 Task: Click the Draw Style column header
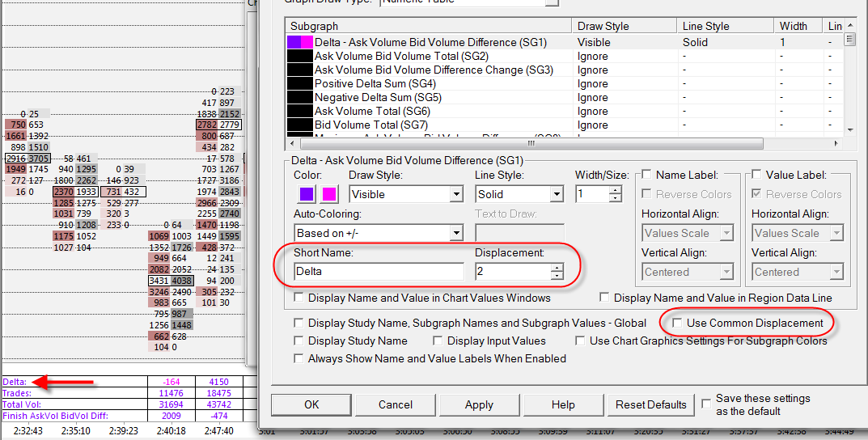pyautogui.click(x=624, y=26)
